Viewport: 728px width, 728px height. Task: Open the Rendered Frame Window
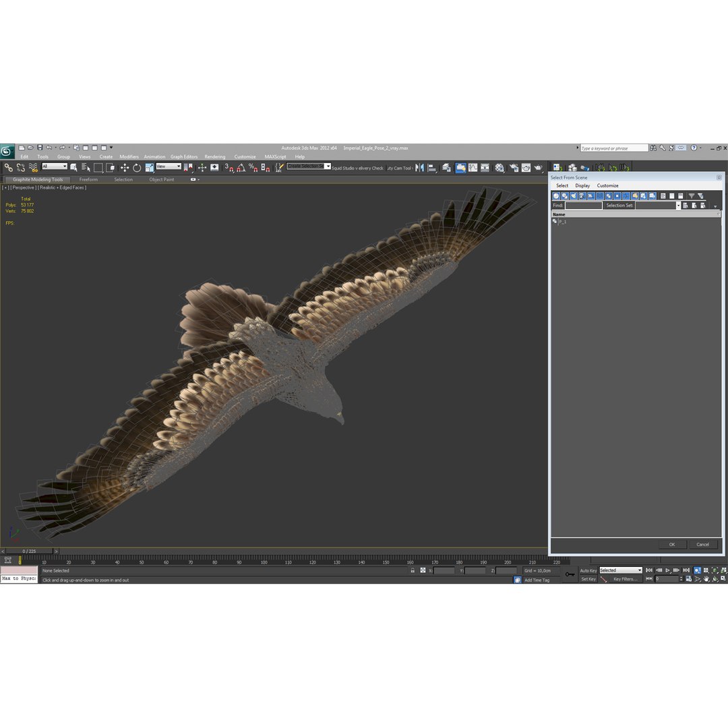[526, 168]
